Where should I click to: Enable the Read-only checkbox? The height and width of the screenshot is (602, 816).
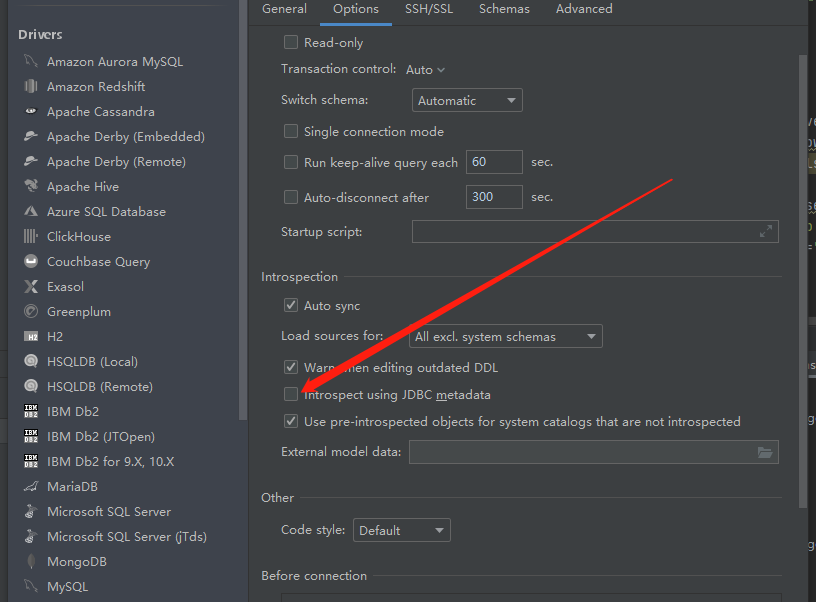pos(290,42)
